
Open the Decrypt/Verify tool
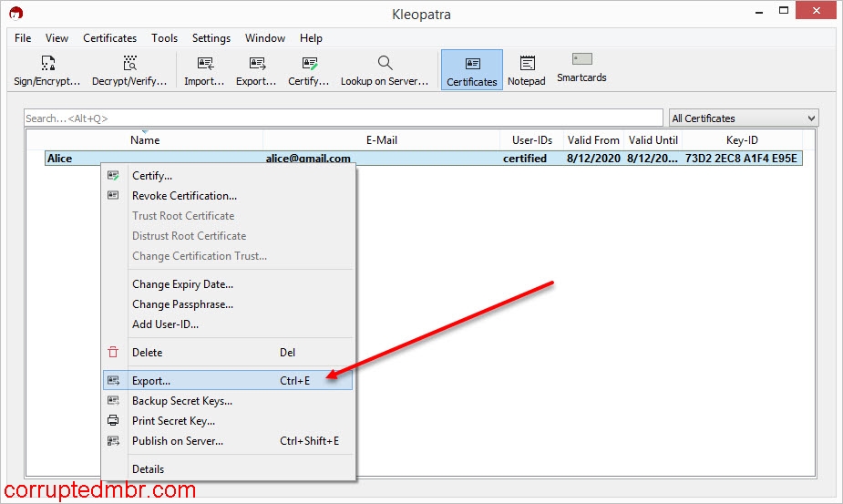(x=129, y=70)
